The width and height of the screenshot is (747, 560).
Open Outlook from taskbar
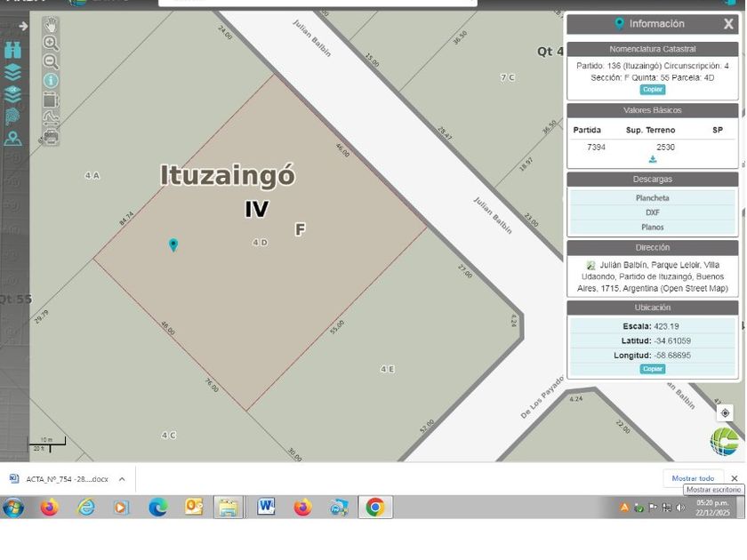tap(194, 508)
